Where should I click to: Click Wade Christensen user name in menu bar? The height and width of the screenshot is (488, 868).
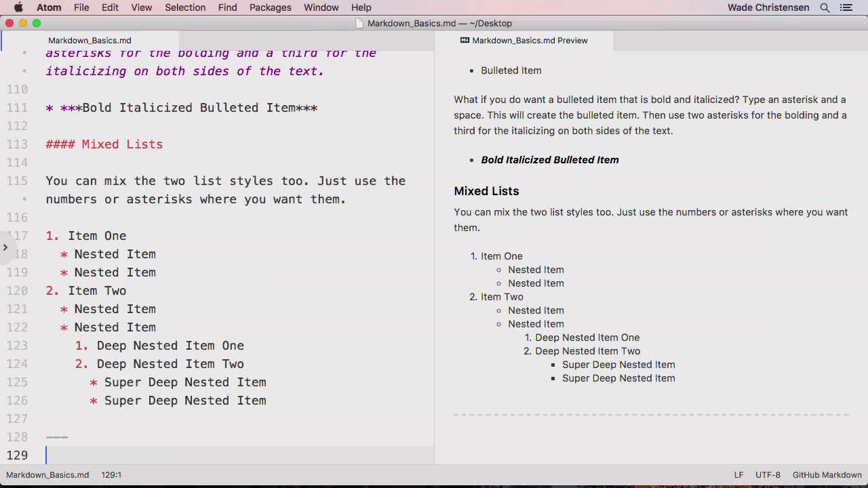(768, 7)
